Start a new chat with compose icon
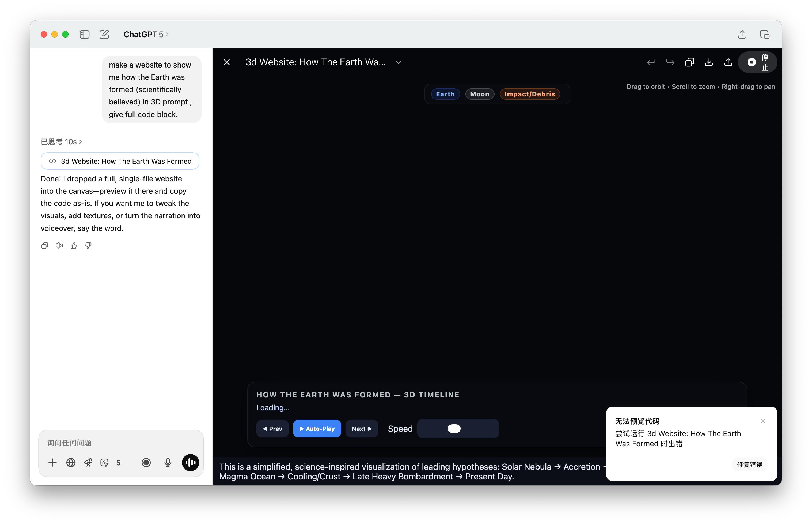The height and width of the screenshot is (525, 812). [104, 35]
